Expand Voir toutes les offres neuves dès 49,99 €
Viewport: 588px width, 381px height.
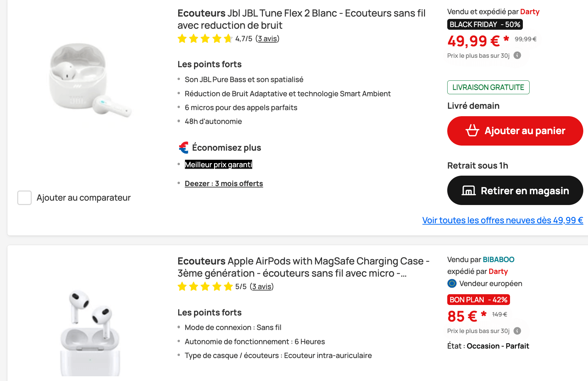coord(503,220)
